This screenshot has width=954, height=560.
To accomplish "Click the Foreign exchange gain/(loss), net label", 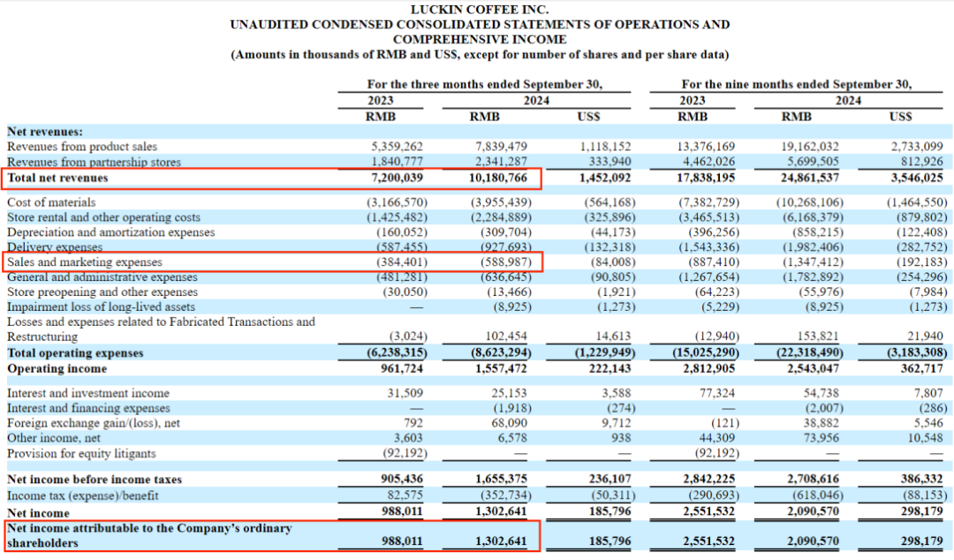I will coord(93,423).
